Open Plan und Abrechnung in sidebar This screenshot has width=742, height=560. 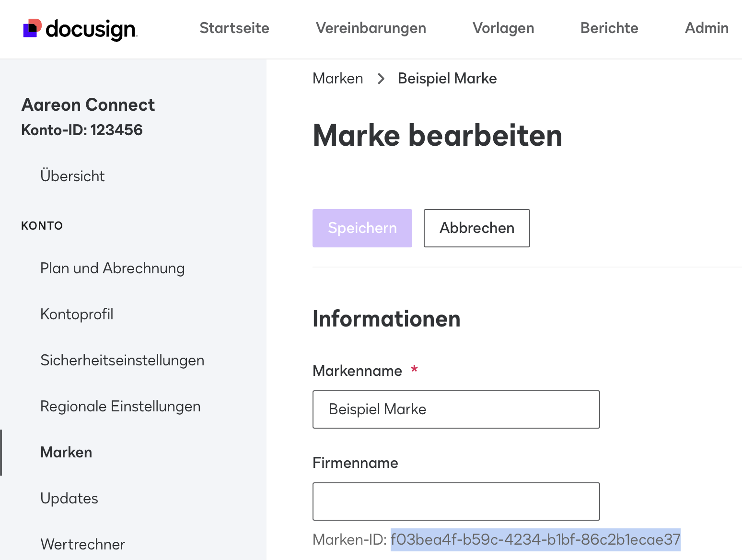pyautogui.click(x=113, y=268)
